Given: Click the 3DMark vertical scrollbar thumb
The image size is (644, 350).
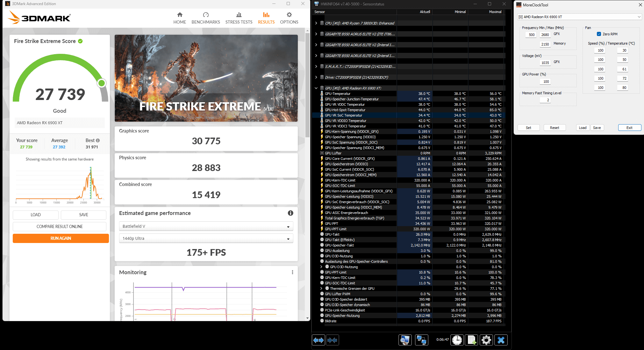Looking at the screenshot, I should coord(307,84).
